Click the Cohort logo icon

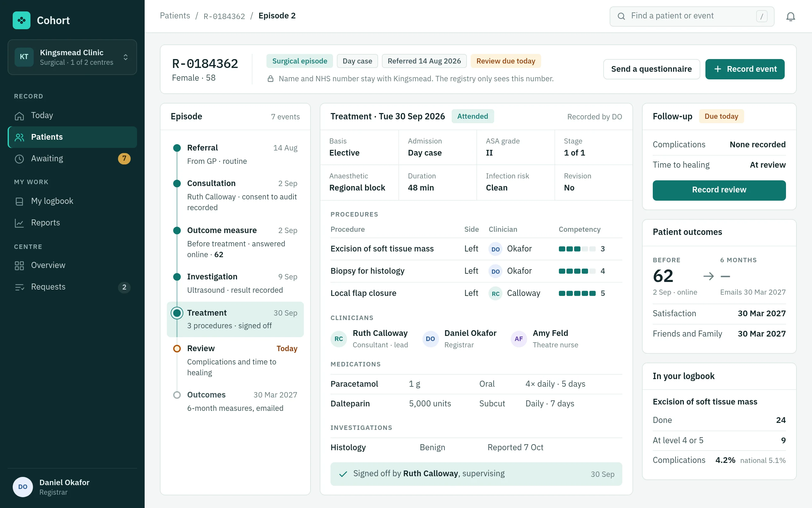[22, 20]
